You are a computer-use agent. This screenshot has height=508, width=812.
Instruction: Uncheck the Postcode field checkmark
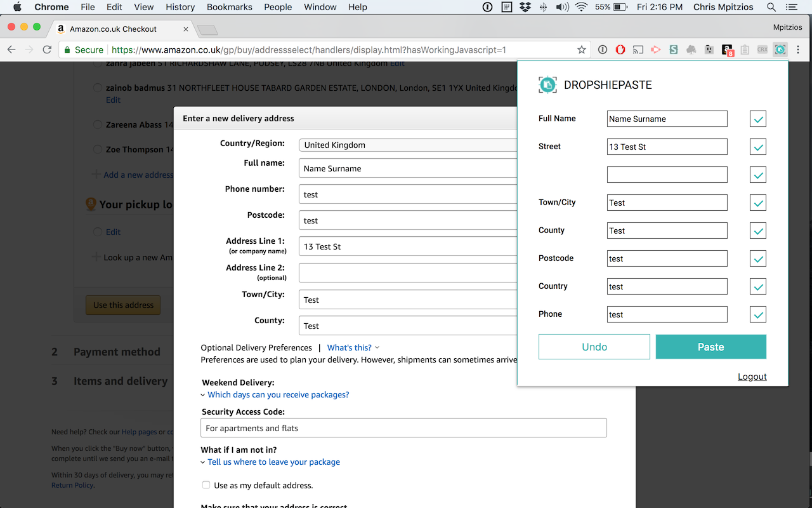[x=757, y=258]
